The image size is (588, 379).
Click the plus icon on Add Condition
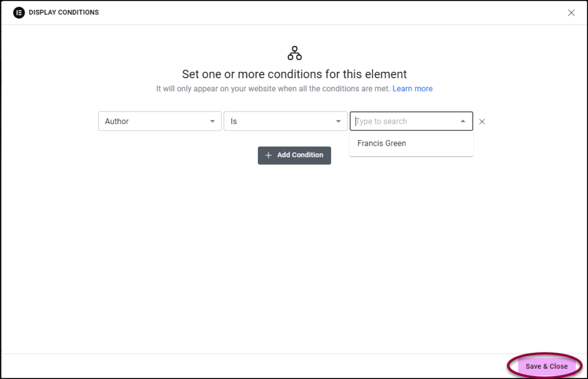pos(268,155)
